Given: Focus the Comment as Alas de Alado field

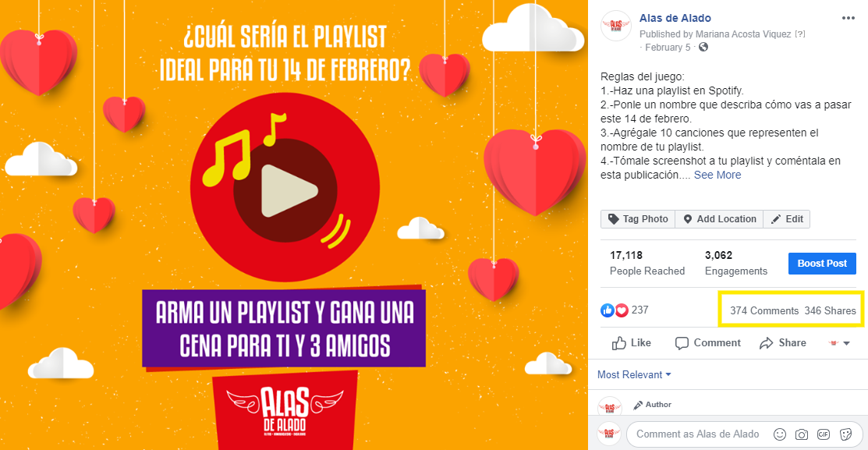Looking at the screenshot, I should pyautogui.click(x=697, y=434).
